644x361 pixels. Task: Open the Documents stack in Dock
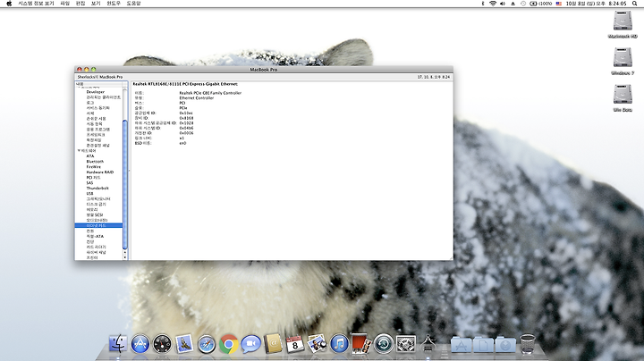[x=483, y=345]
